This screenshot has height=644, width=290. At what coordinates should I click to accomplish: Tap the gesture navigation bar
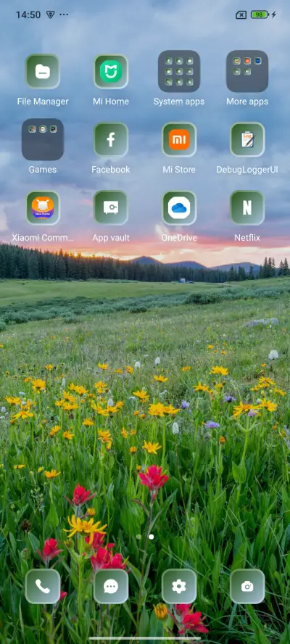point(145,638)
